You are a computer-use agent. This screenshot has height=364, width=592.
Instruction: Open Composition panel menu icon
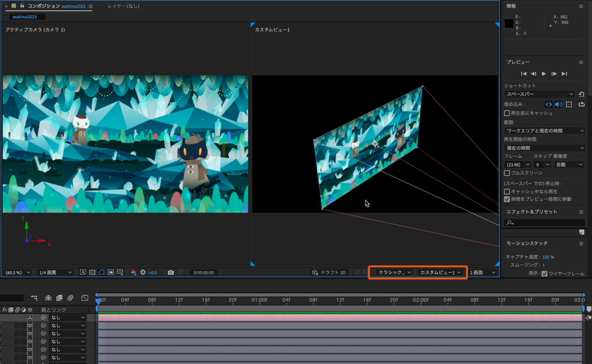[91, 6]
